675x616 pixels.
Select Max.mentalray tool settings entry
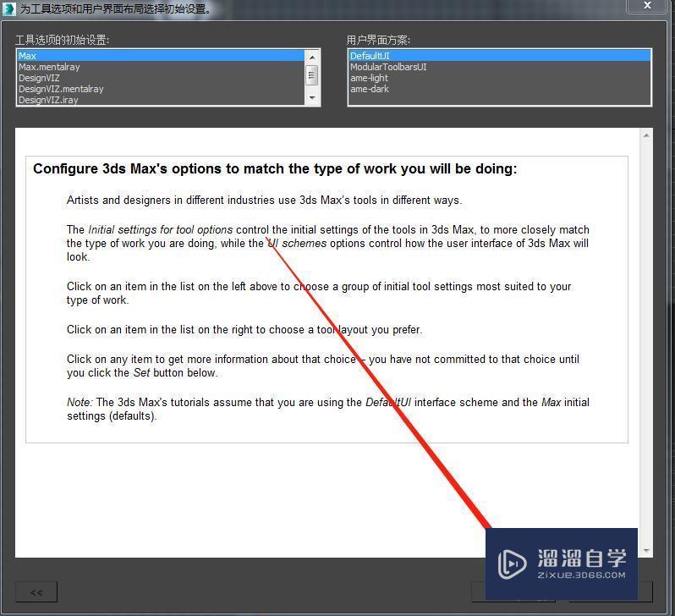pos(161,67)
